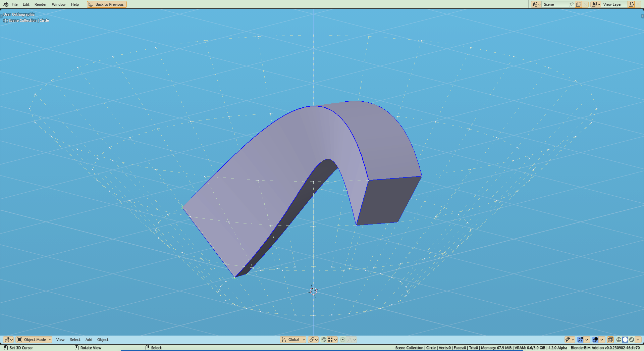Toggle viewport gizmos display
The height and width of the screenshot is (351, 644).
tap(580, 340)
